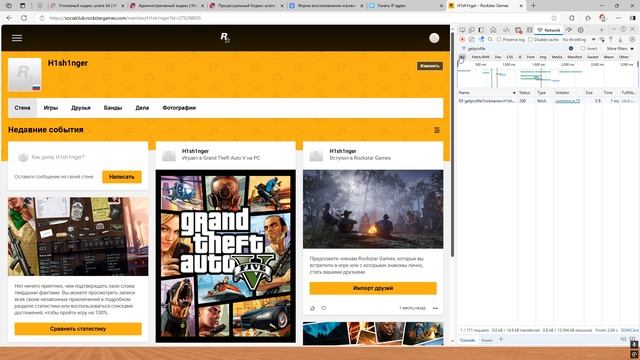Open the network search magnifier icon
640x360 pixels.
(x=490, y=40)
